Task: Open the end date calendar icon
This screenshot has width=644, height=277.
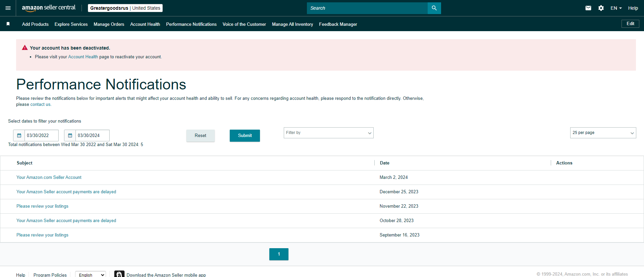Action: (x=70, y=135)
